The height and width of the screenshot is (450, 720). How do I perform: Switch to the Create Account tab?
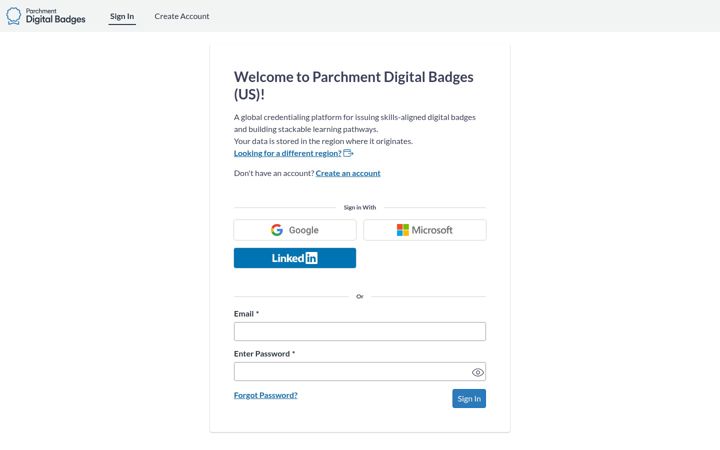(x=182, y=16)
